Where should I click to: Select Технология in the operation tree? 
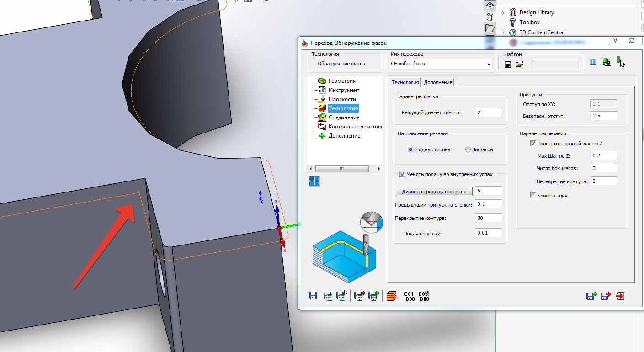[x=343, y=108]
